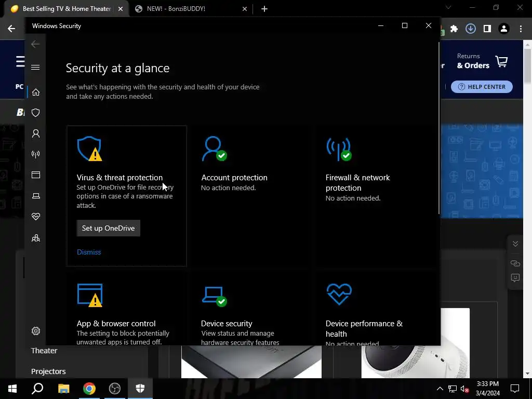Viewport: 532px width, 399px height.
Task: Switch to the Best Selling TV & Home Theater tab
Action: [66, 9]
